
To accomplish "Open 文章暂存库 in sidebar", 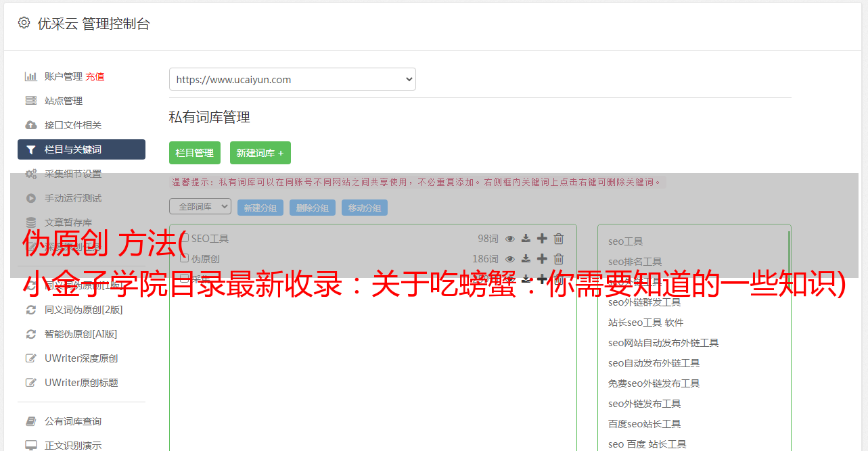I will (x=68, y=222).
